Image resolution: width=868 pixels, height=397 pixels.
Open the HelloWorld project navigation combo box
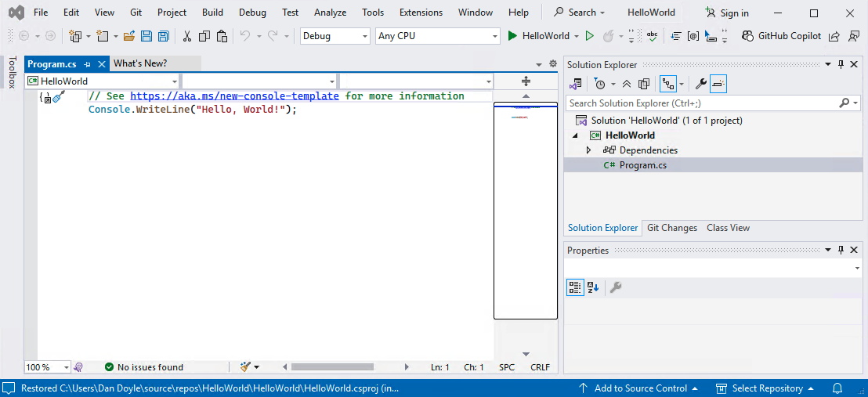[x=101, y=81]
